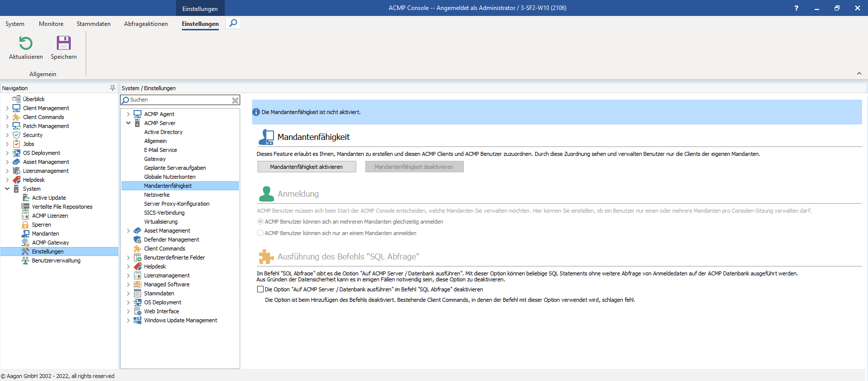The height and width of the screenshot is (381, 868).
Task: Select Allgemein under ACMP Server
Action: coord(155,141)
